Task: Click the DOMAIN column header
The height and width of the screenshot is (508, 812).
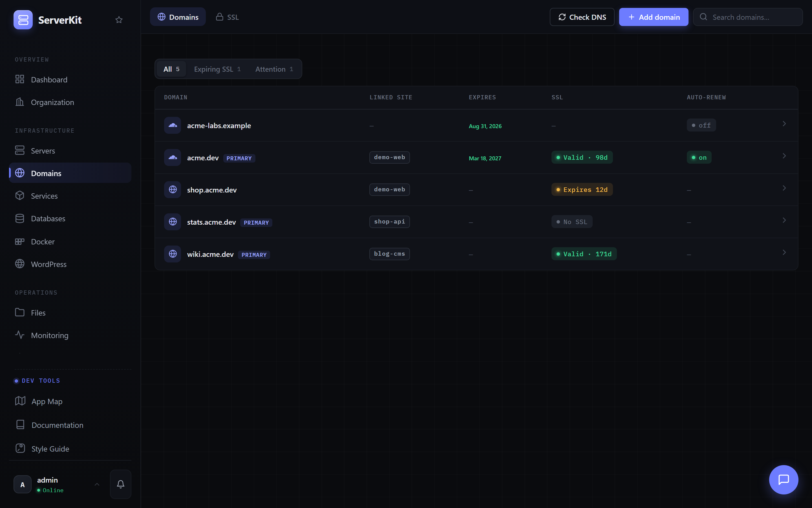Action: (x=176, y=97)
